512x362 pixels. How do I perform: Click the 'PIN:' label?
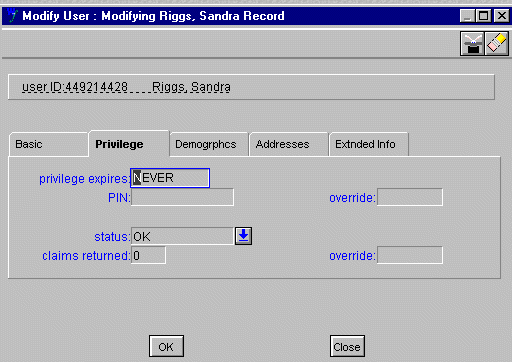(x=119, y=198)
